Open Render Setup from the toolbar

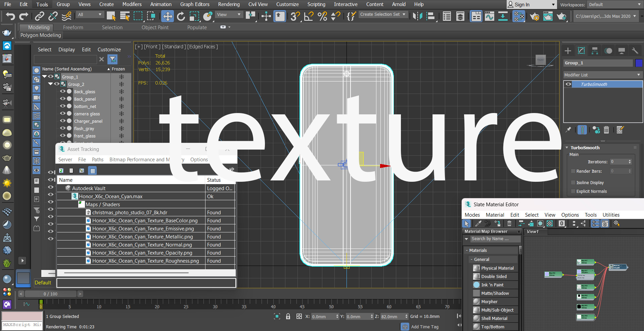535,16
